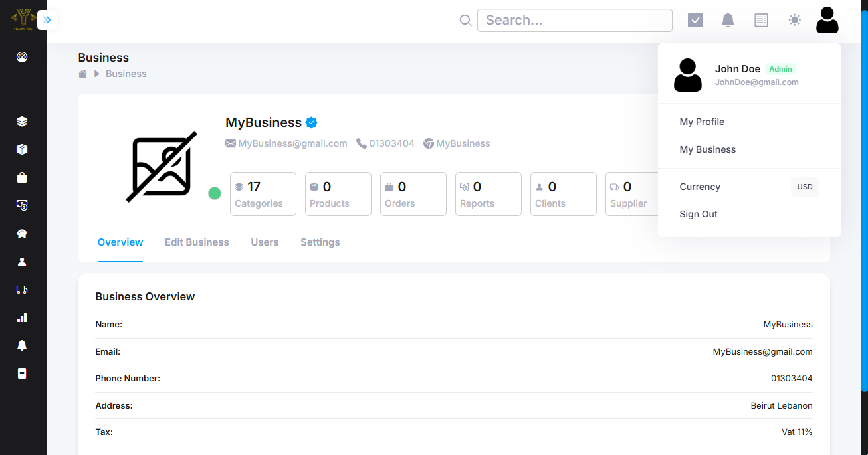This screenshot has width=868, height=455.
Task: Switch to the Edit Business tab
Action: coord(197,242)
